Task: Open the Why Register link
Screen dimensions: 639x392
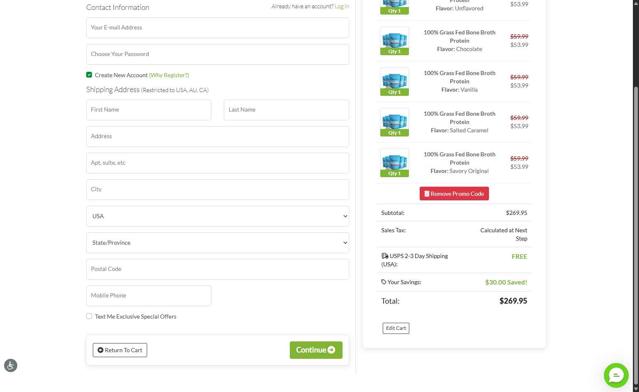Action: point(169,75)
